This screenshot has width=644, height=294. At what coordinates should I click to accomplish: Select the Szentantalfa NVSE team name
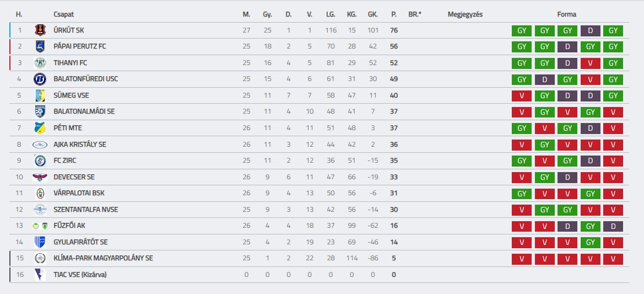coord(86,210)
